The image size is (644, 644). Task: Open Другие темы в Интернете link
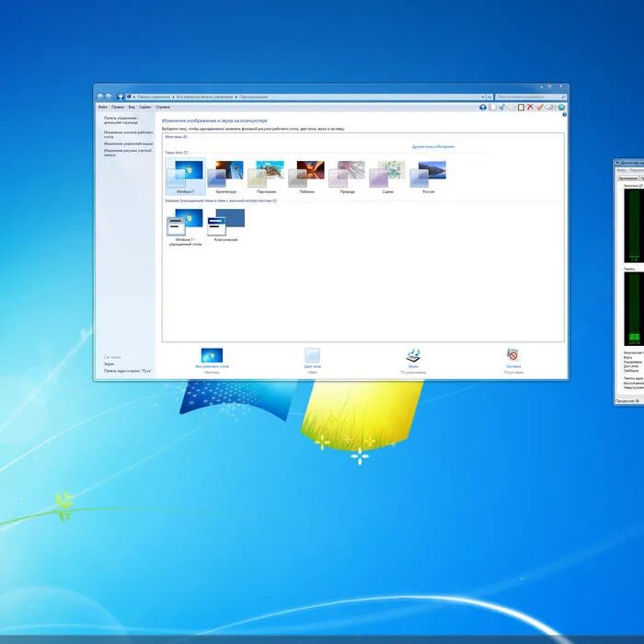click(433, 146)
